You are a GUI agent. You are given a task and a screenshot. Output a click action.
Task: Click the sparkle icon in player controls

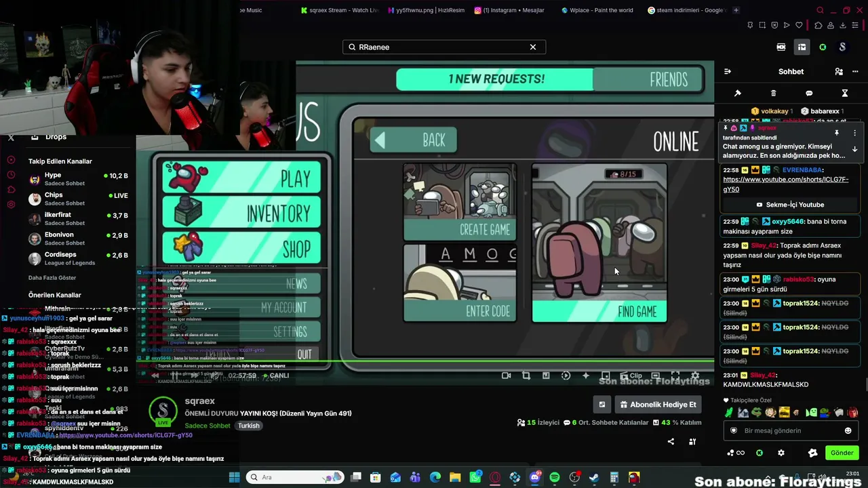click(586, 375)
